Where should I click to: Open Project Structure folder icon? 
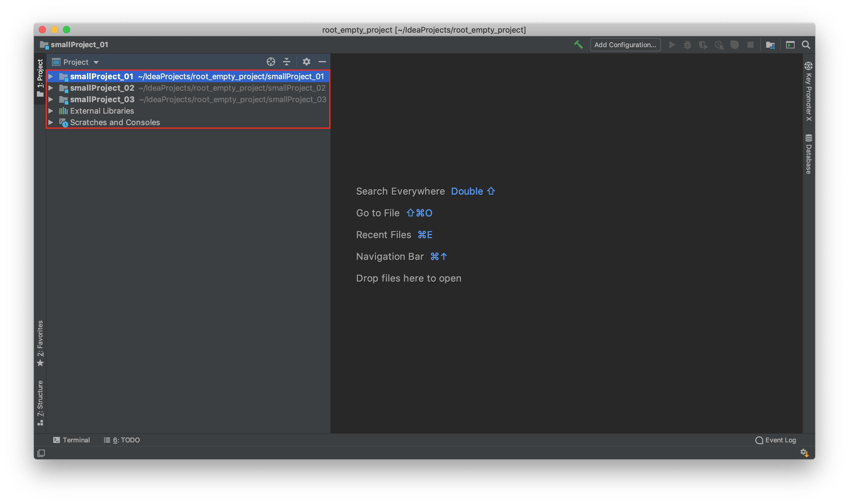pyautogui.click(x=770, y=45)
